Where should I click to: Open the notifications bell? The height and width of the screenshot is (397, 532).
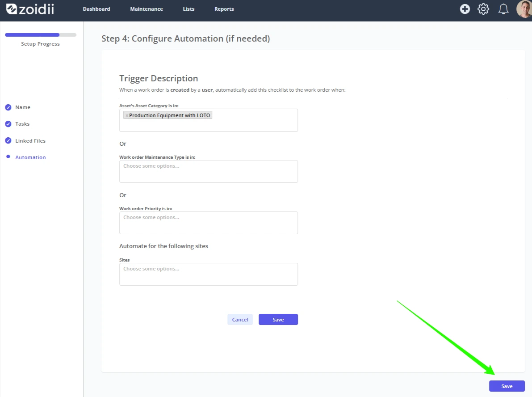click(503, 9)
